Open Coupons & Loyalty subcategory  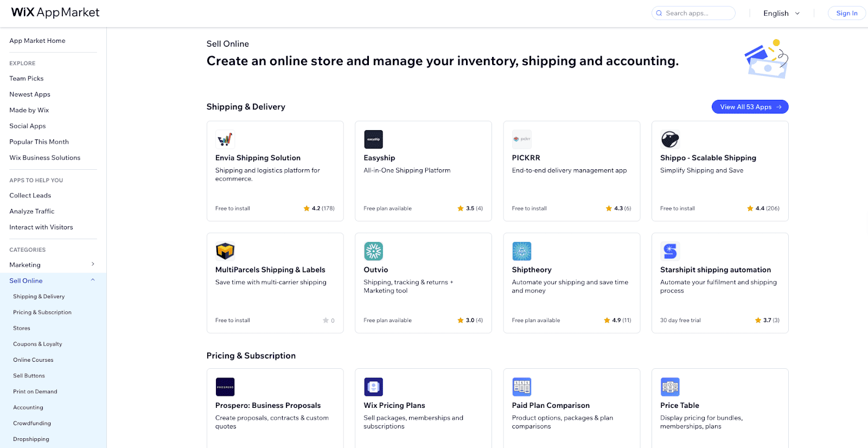tap(37, 344)
